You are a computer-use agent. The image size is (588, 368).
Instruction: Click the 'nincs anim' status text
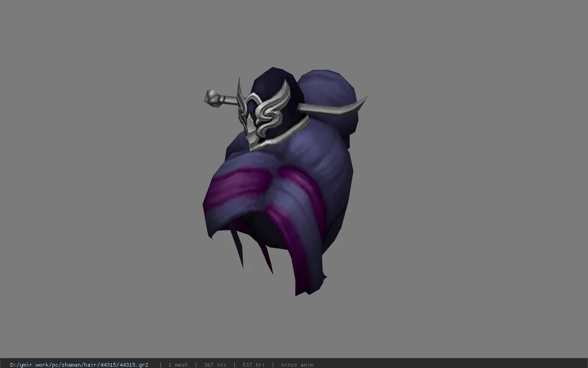click(x=297, y=365)
